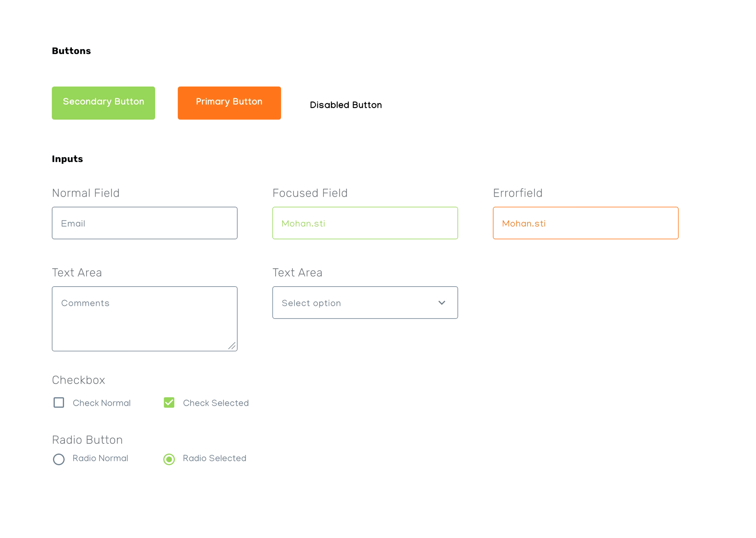Click the Email input field
Screen dimensions: 756x538
pyautogui.click(x=144, y=223)
